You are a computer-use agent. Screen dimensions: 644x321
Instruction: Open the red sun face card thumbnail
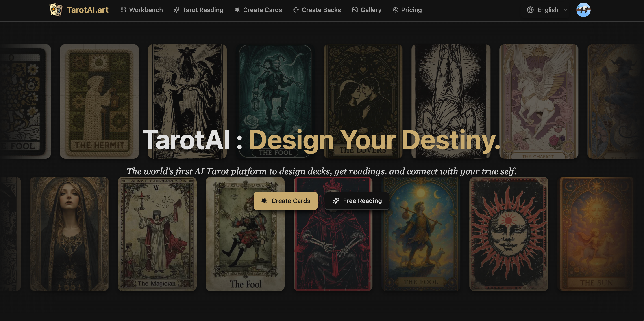pyautogui.click(x=509, y=233)
